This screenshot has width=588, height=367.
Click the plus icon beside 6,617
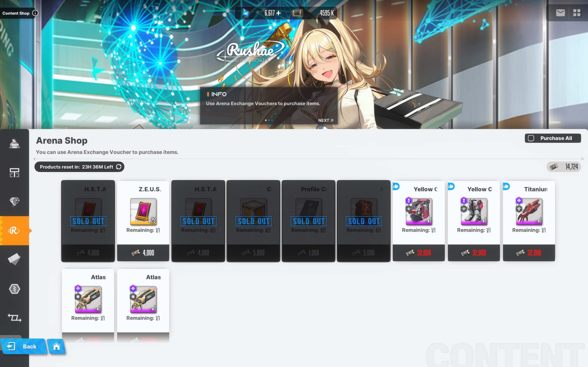(x=278, y=13)
